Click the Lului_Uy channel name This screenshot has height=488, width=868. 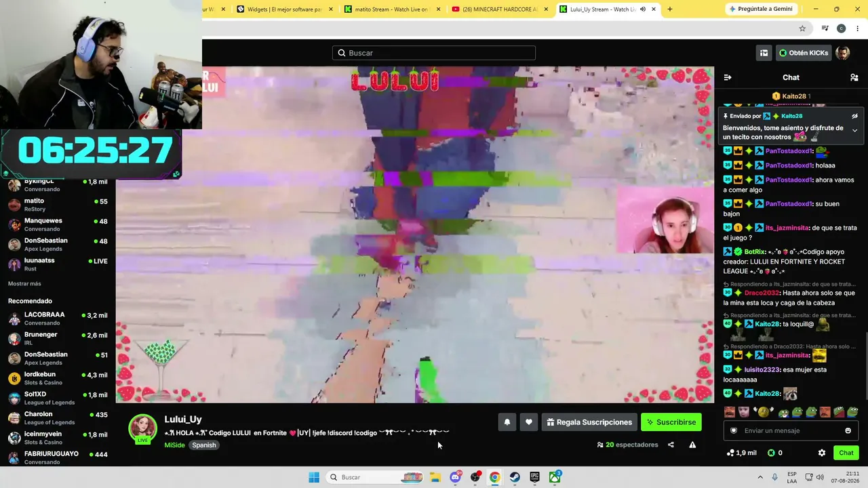click(183, 420)
